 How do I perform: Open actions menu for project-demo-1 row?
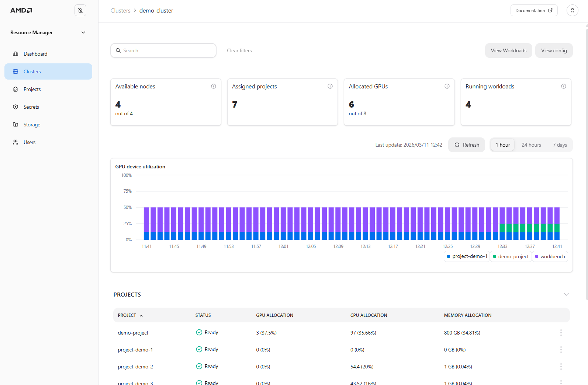pyautogui.click(x=561, y=350)
